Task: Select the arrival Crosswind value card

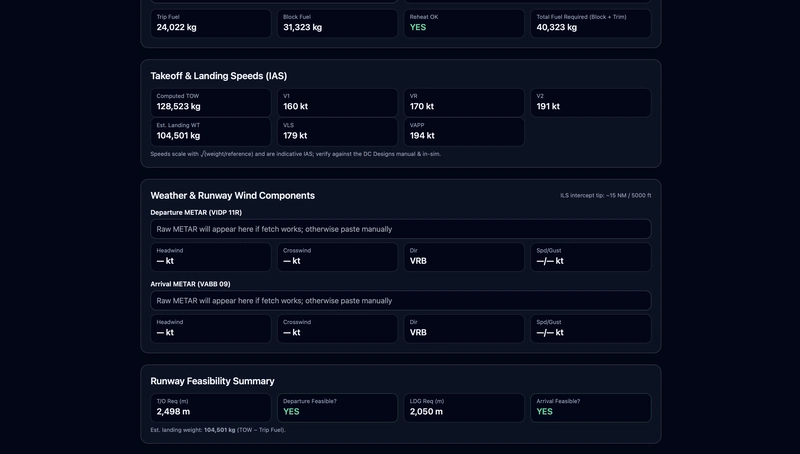Action: tap(337, 328)
